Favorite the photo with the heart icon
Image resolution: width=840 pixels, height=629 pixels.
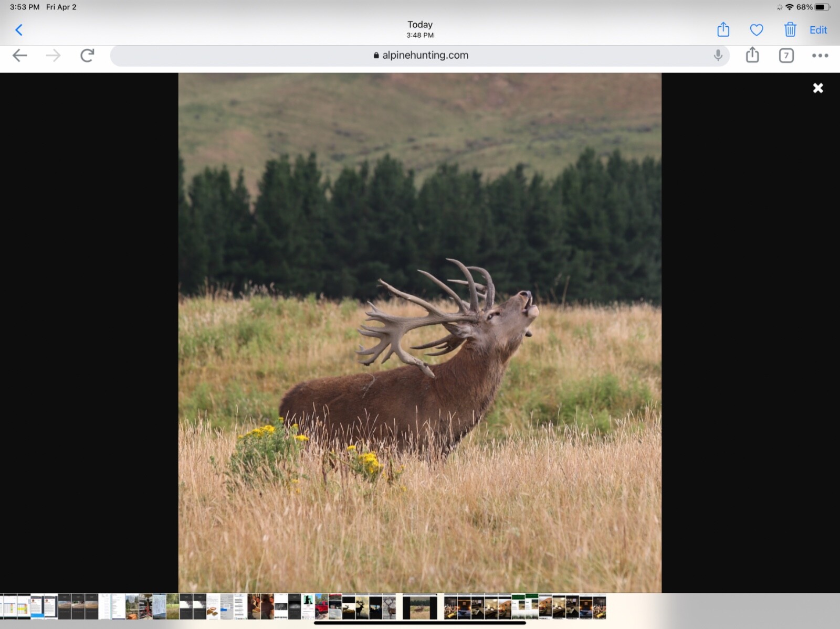click(757, 30)
